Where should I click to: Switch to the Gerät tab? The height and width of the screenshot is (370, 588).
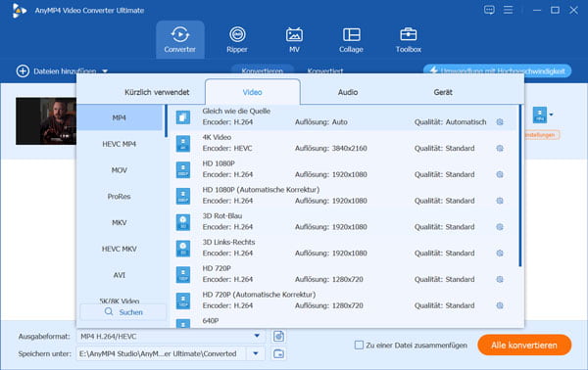tap(443, 92)
